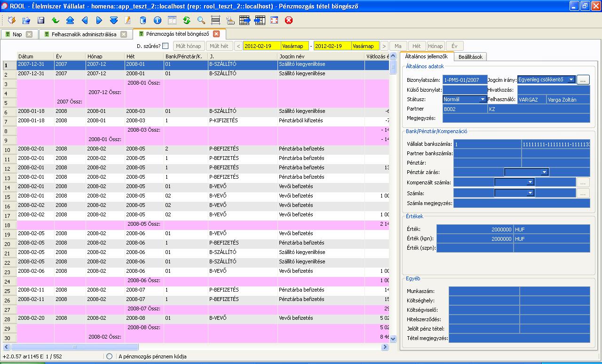Screen dimensions: 602x364
Task: Close the Pénzmozgás tétel böngésző tab
Action: point(216,34)
